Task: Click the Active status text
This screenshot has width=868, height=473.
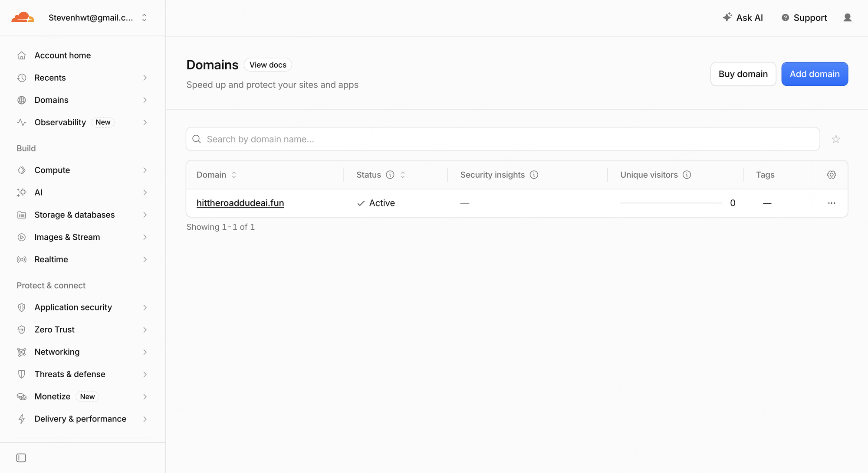Action: point(382,203)
